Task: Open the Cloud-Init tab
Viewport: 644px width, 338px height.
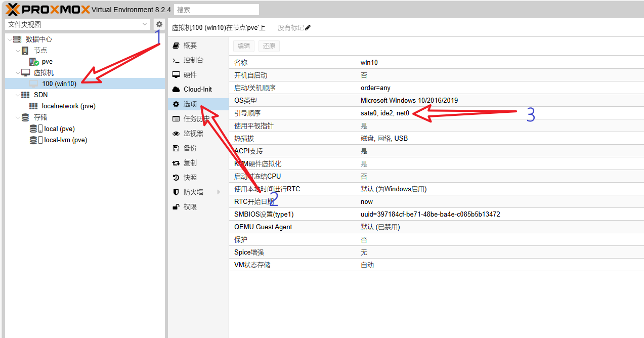Action: 197,90
